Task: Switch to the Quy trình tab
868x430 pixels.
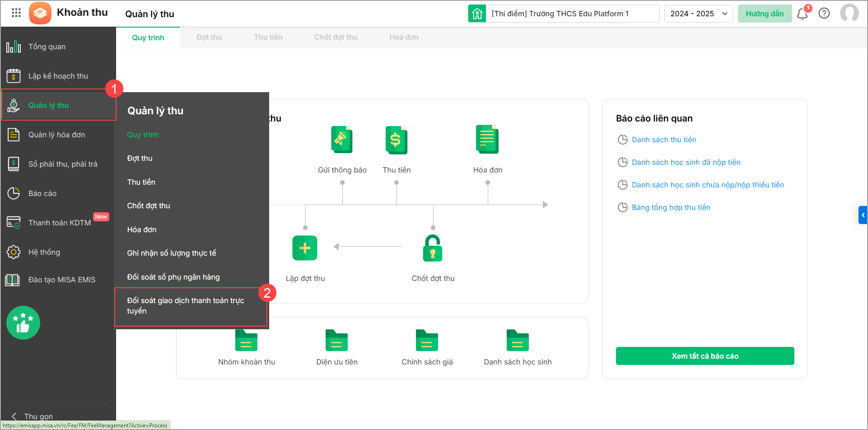Action: [x=148, y=37]
